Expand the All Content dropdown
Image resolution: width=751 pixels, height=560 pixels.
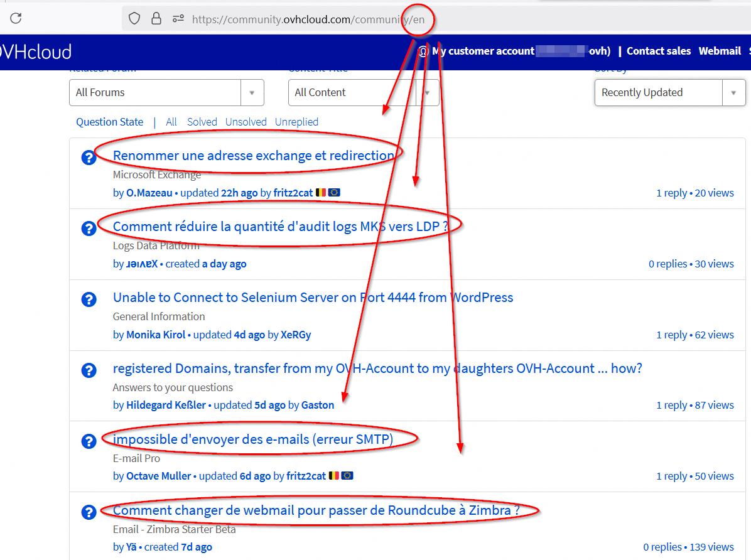[x=363, y=93]
